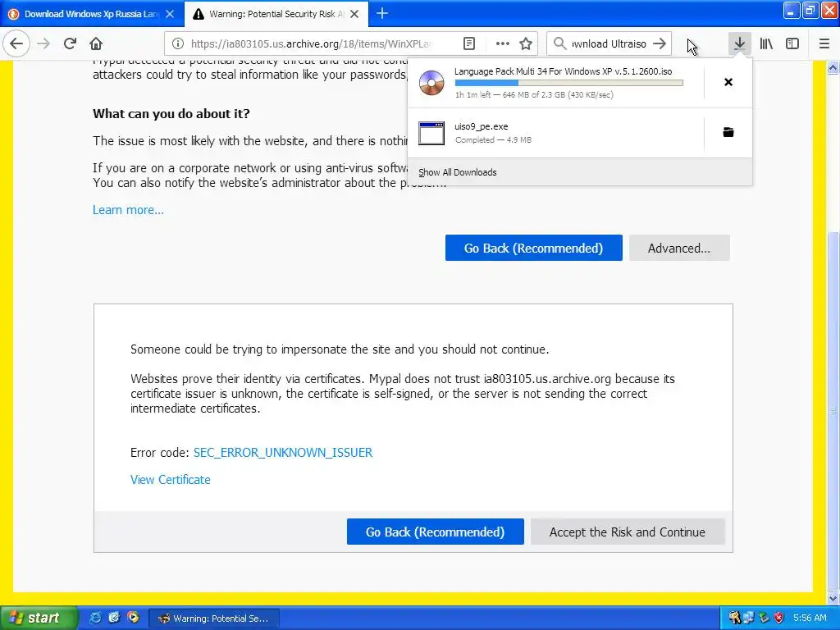Launch Windows Media Player from Quick Launch
Image resolution: width=840 pixels, height=630 pixels.
tap(133, 618)
